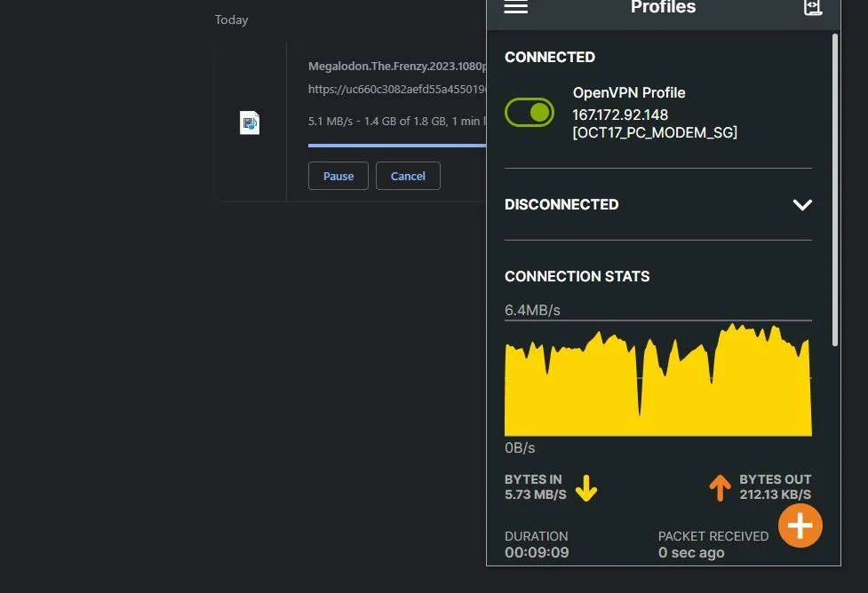Click the CONNECTION STATS heading
868x593 pixels.
pyautogui.click(x=577, y=276)
